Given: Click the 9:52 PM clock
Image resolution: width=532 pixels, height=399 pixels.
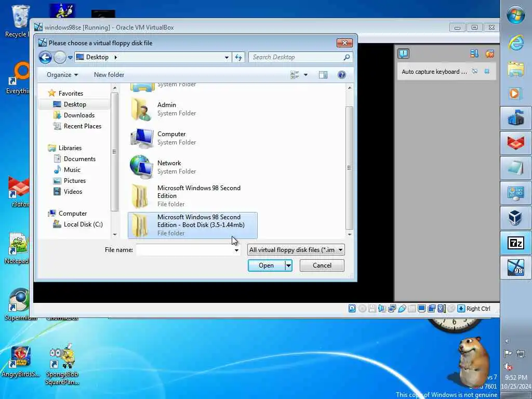Looking at the screenshot, I should (516, 377).
